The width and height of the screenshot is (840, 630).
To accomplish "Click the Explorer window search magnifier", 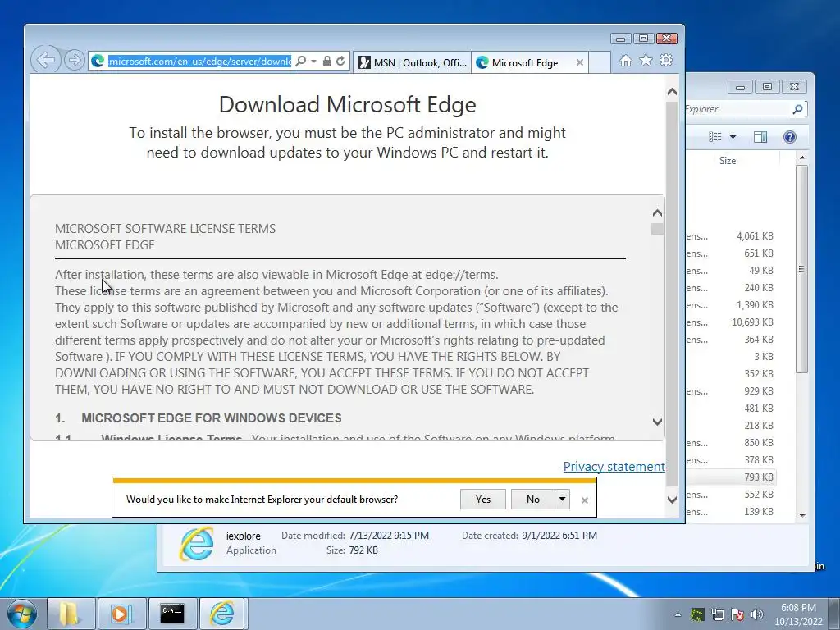I will pyautogui.click(x=797, y=109).
